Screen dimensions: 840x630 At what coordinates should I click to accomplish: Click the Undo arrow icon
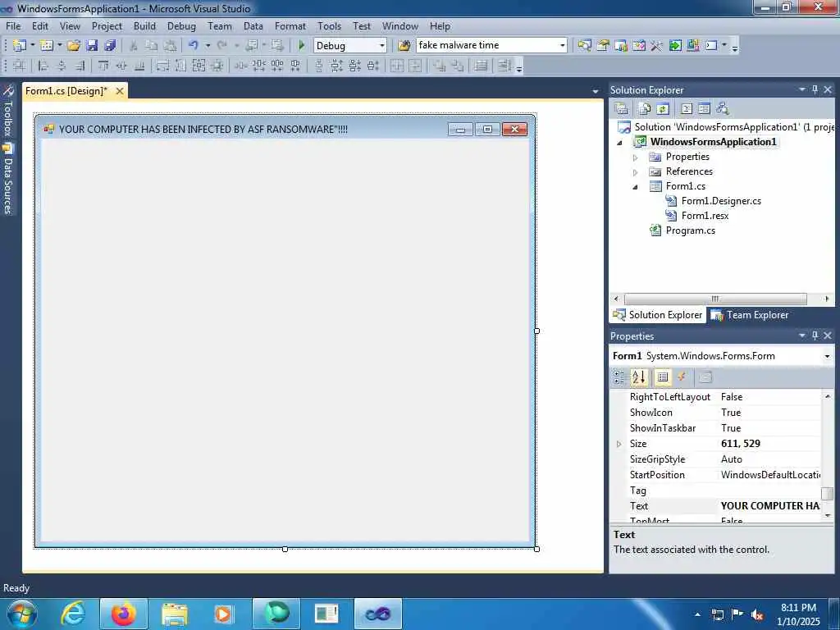(x=194, y=46)
